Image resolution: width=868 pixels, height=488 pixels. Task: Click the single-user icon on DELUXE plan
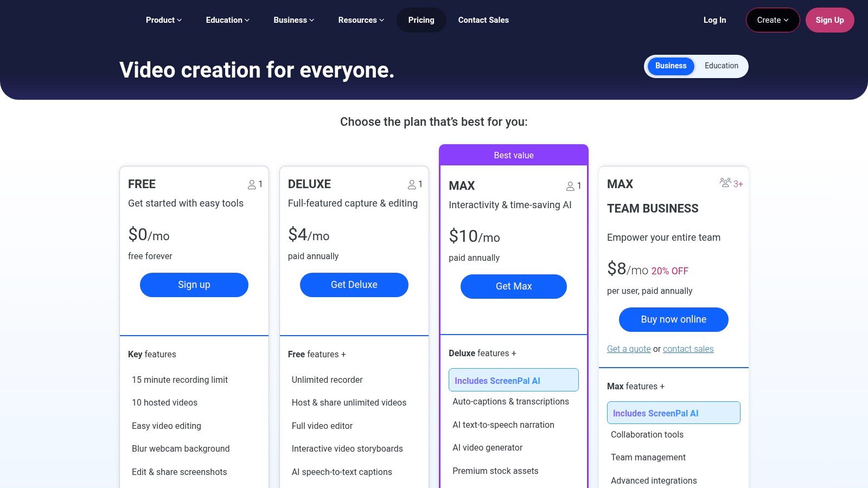(412, 185)
